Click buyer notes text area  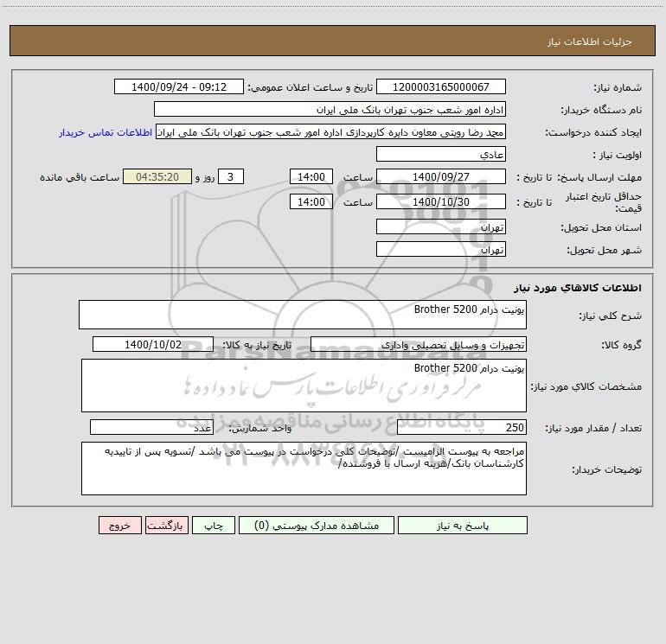304,469
